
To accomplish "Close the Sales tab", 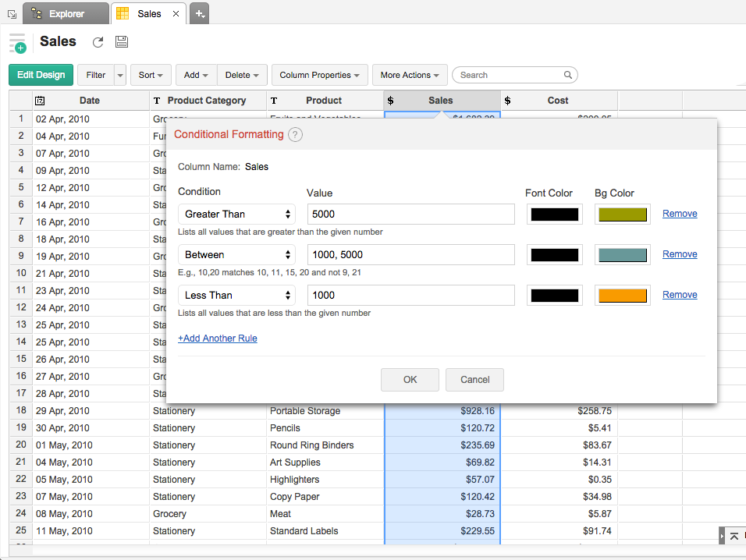I will tap(176, 14).
